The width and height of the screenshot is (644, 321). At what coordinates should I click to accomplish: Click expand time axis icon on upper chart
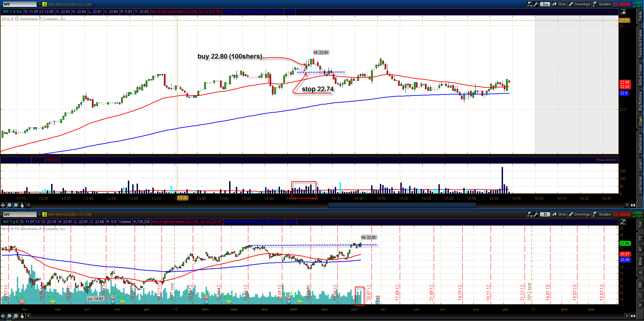633,205
